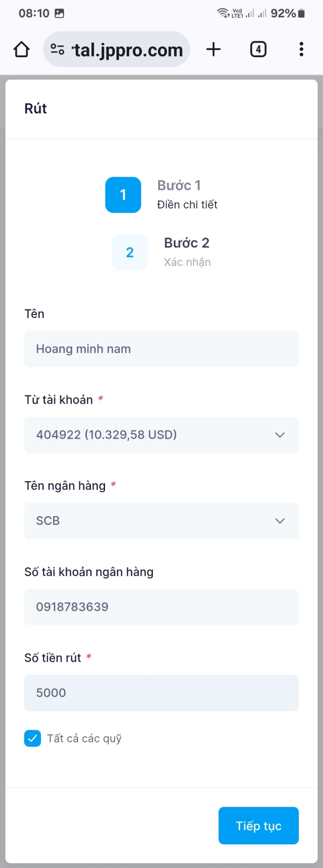Expand the "Từ tài khoản" account dropdown
The height and width of the screenshot is (868, 323).
click(x=161, y=435)
